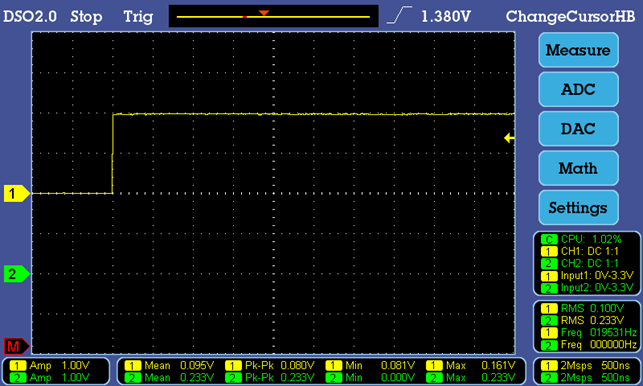Click the ChangeCursorHB label
Viewport: 643px width, 386px height.
tap(570, 16)
